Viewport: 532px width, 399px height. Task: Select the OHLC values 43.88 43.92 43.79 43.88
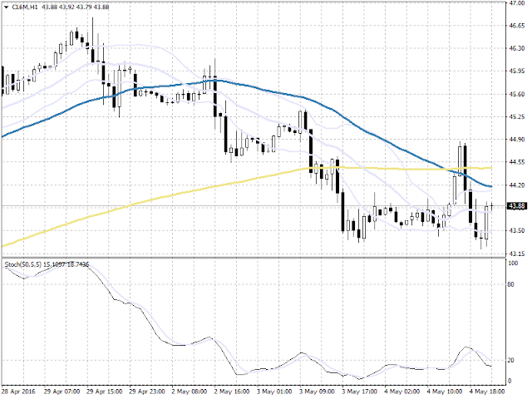76,7
